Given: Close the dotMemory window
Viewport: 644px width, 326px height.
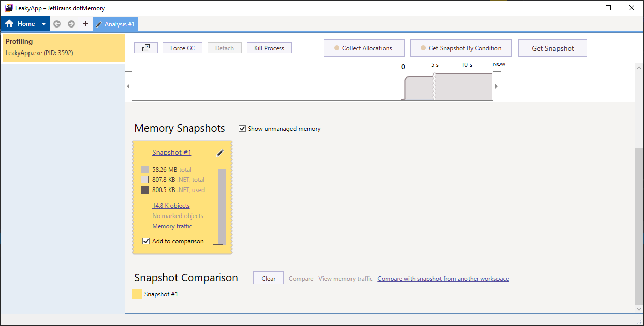Looking at the screenshot, I should pyautogui.click(x=632, y=8).
